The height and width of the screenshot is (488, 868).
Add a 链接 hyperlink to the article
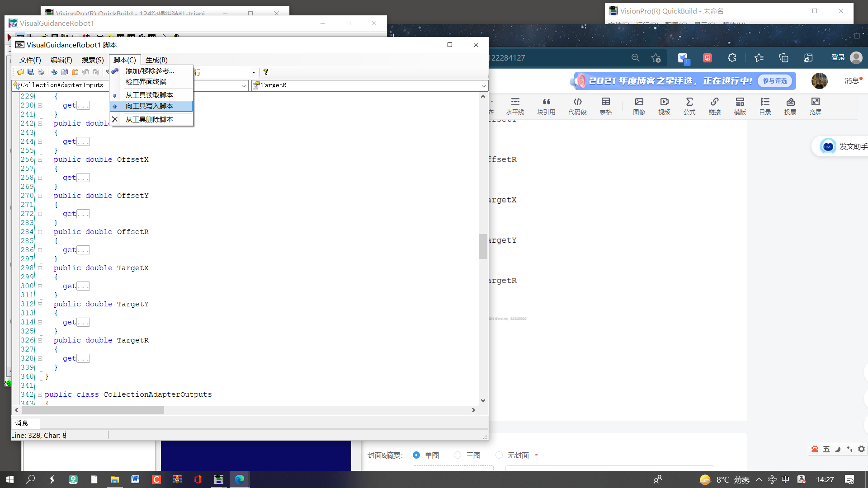[715, 106]
